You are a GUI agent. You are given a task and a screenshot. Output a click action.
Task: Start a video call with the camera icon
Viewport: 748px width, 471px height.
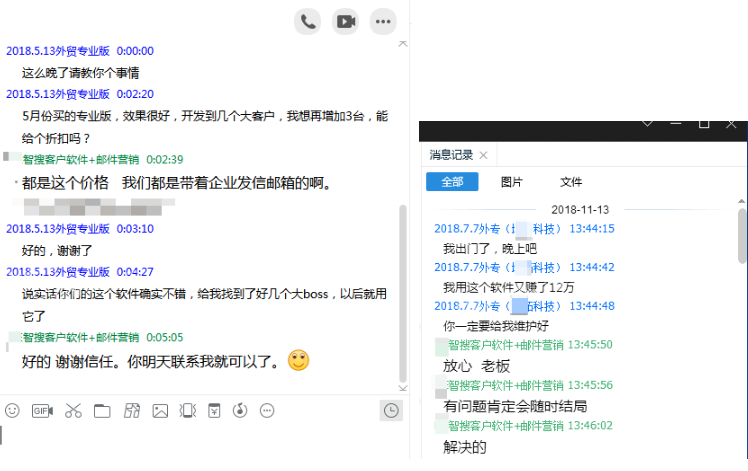[345, 21]
